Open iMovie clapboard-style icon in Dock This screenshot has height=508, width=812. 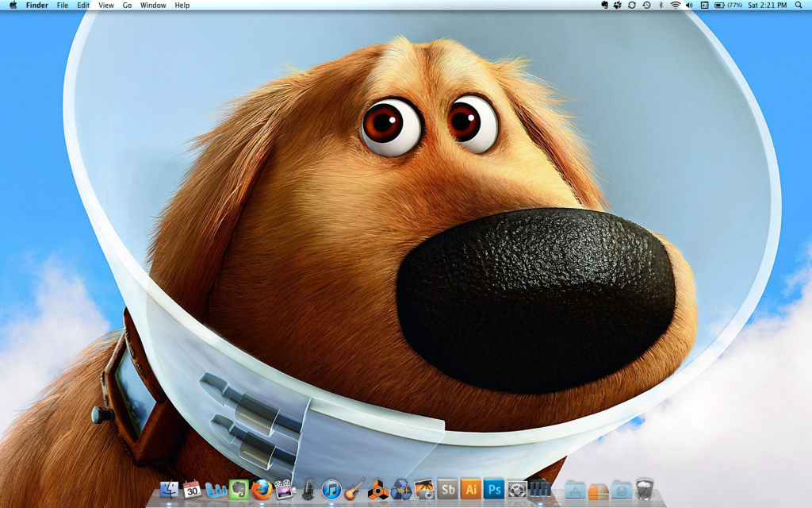point(285,489)
